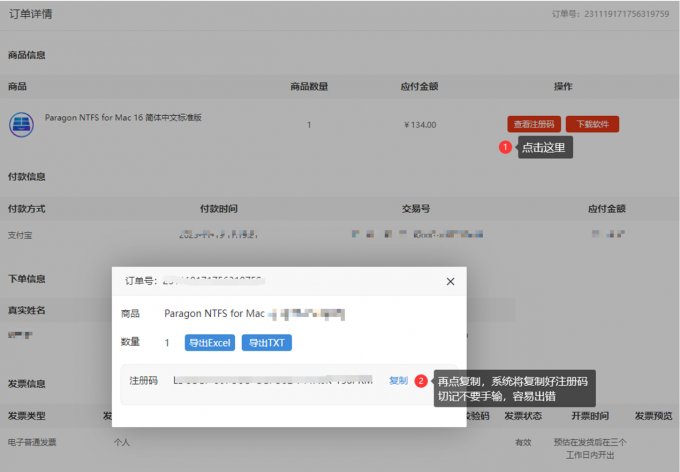Click the dialog's Paragon NTFS for Mac product text

point(254,314)
